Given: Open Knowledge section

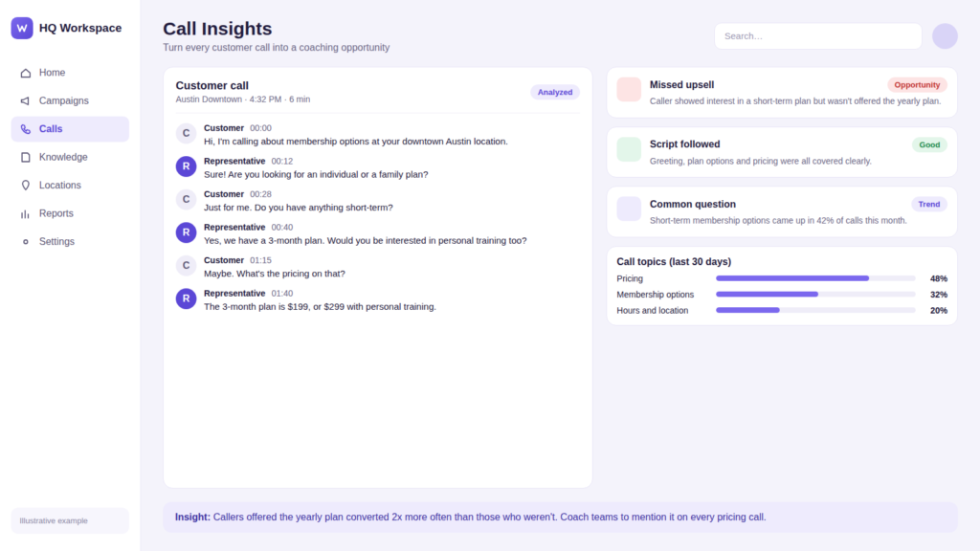Looking at the screenshot, I should (x=70, y=158).
